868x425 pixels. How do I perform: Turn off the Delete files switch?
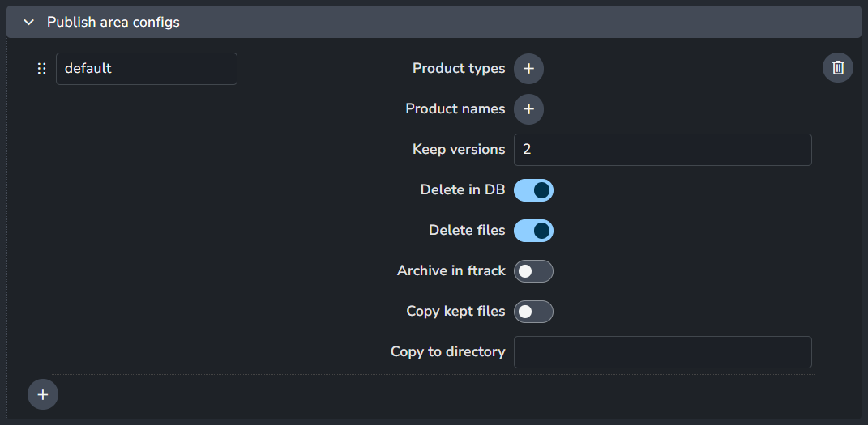point(533,231)
